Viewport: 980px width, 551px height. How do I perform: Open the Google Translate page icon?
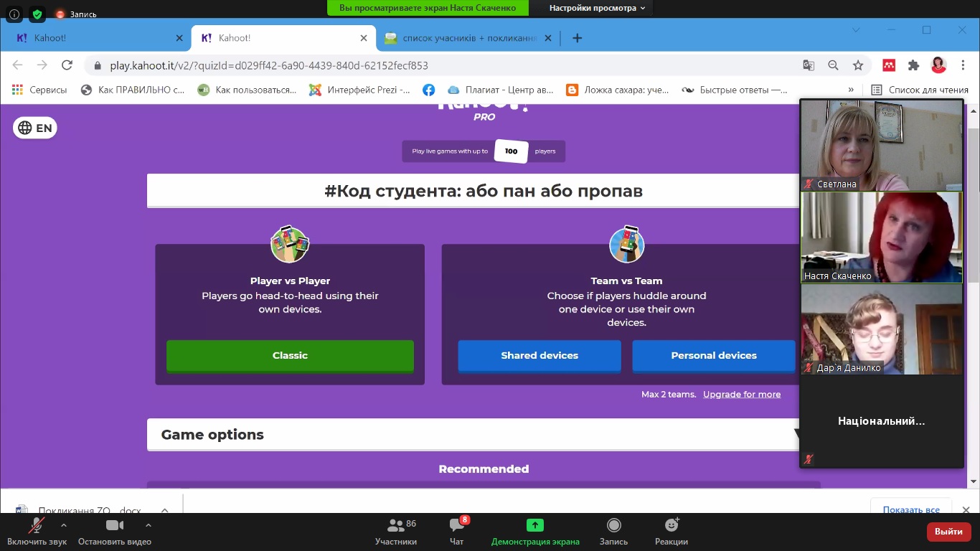(809, 65)
